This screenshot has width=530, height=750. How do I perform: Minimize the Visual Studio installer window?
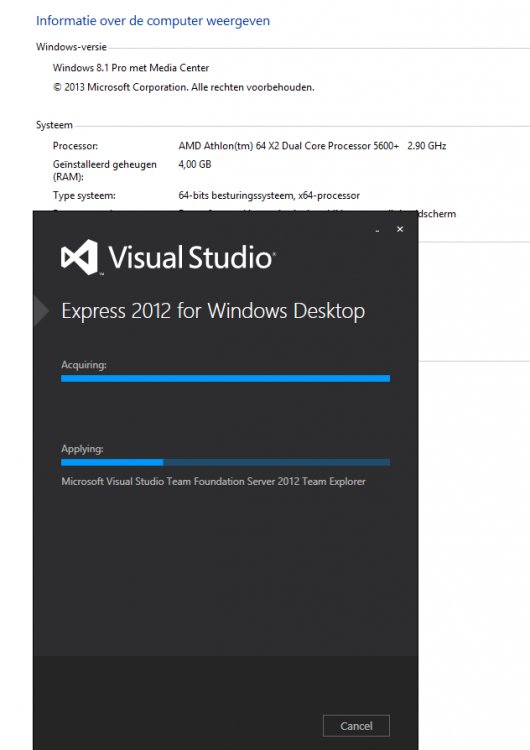coord(377,230)
